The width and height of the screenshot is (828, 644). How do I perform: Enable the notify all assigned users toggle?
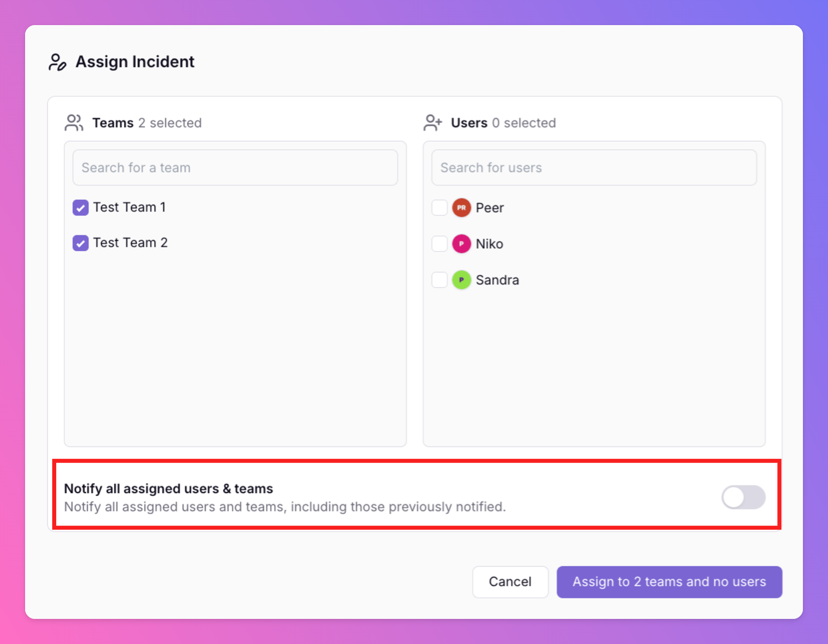(743, 498)
